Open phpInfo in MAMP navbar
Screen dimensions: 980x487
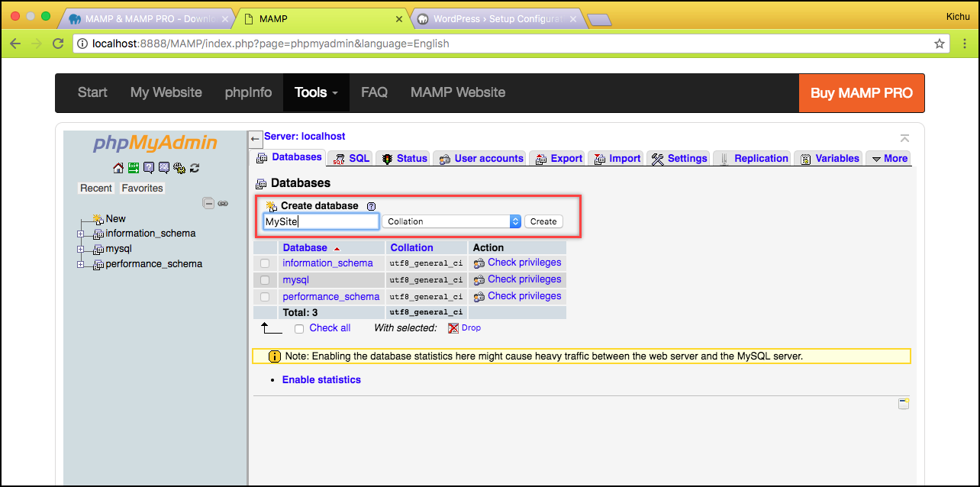[248, 92]
